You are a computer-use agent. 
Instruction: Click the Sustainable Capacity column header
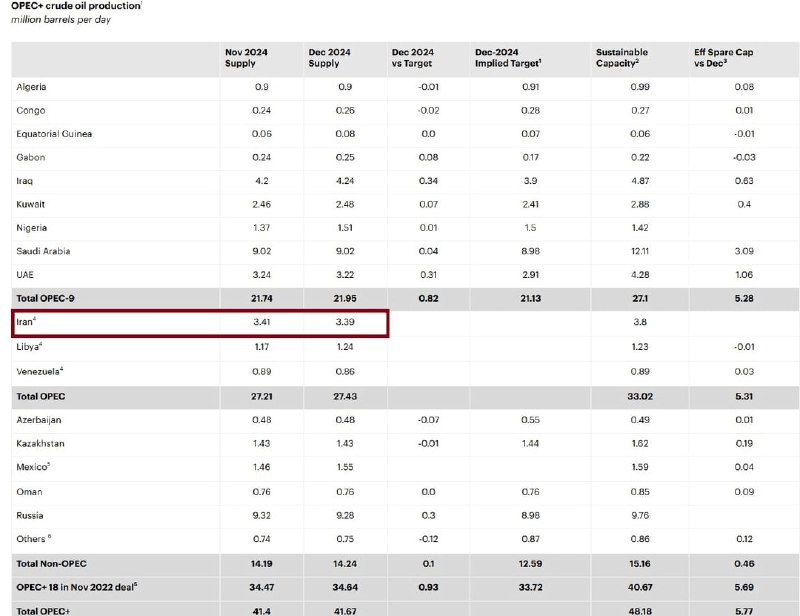622,58
